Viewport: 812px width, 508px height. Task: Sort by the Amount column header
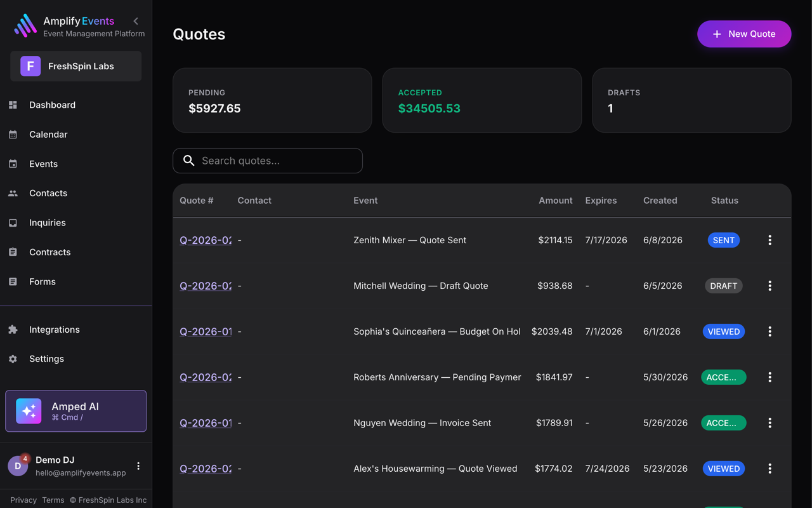555,200
